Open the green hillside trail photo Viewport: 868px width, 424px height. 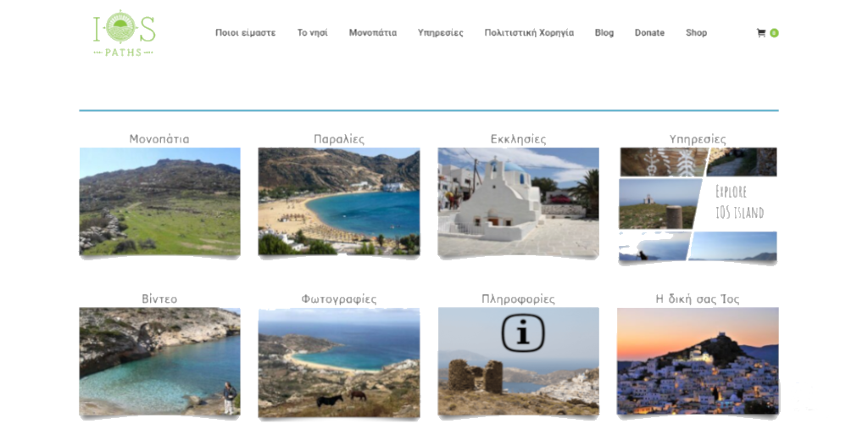(x=159, y=202)
